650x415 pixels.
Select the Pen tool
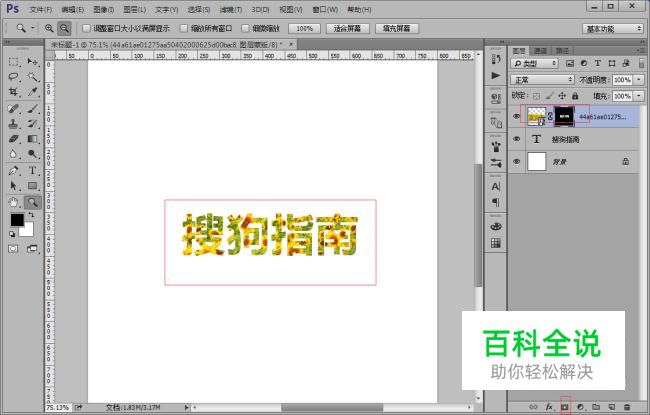click(13, 170)
